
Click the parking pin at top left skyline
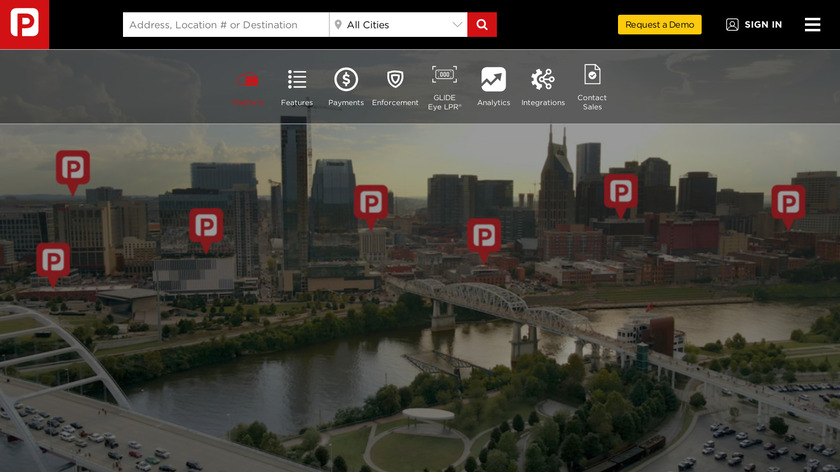(72, 169)
